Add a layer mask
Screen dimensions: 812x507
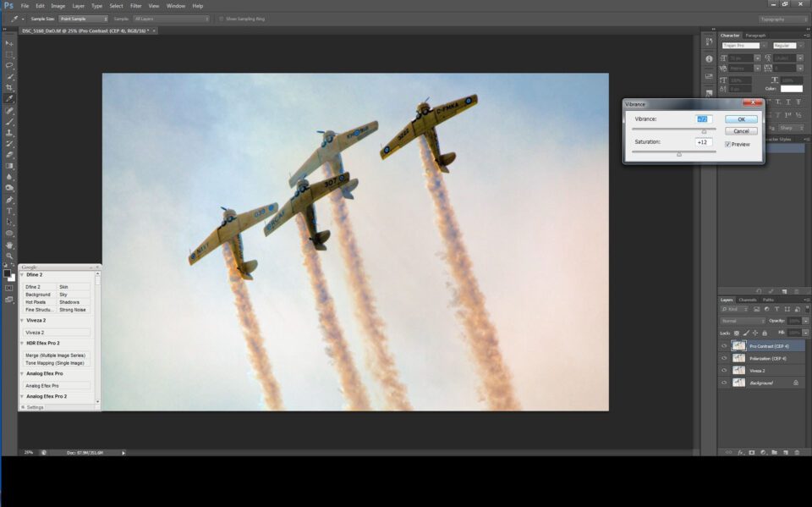click(x=752, y=453)
